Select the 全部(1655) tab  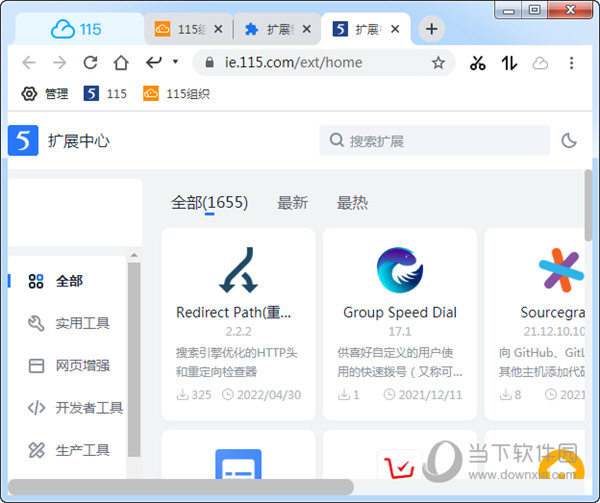(209, 203)
